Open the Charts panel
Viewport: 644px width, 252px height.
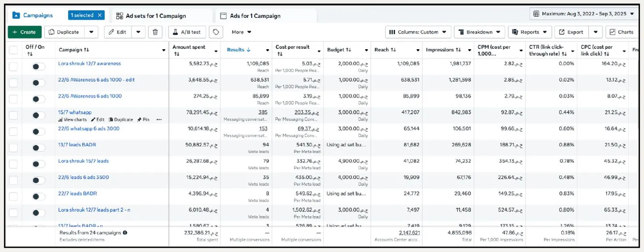pos(621,32)
